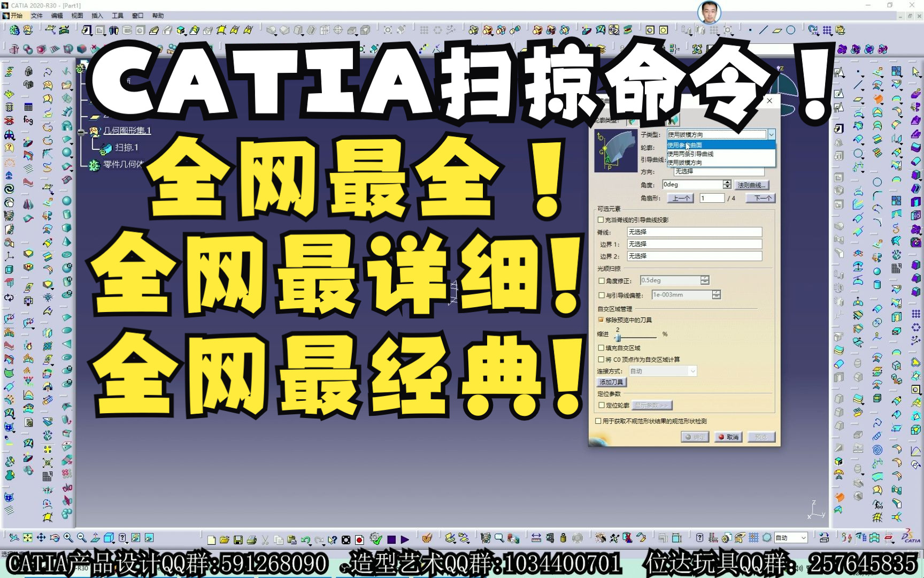Click the 角度 0deg spinner arrows

[x=727, y=185]
